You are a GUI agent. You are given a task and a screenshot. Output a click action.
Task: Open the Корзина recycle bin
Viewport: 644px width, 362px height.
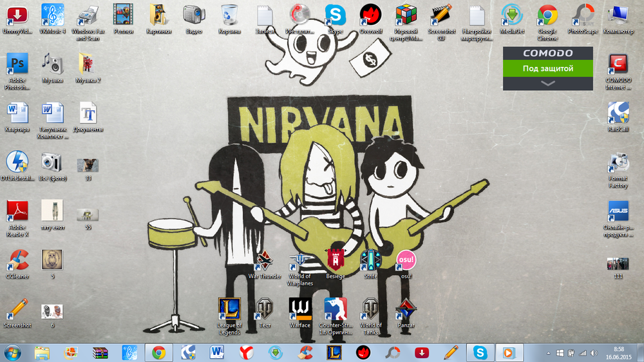tap(229, 19)
